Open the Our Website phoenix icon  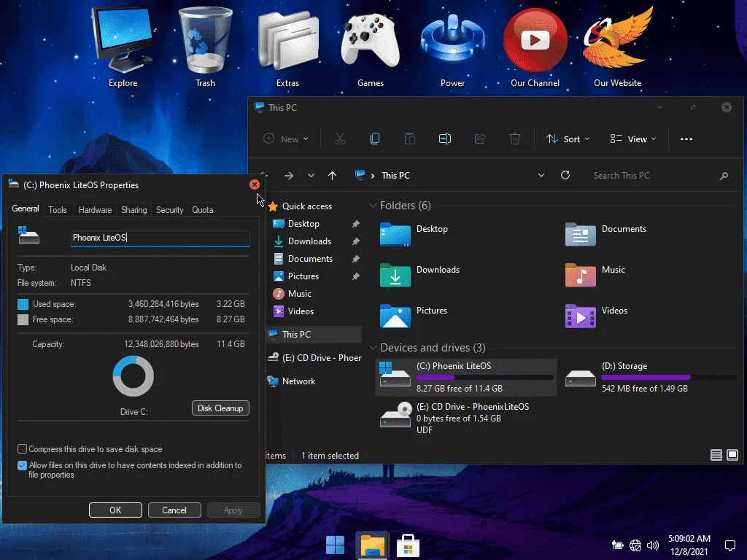[x=617, y=47]
